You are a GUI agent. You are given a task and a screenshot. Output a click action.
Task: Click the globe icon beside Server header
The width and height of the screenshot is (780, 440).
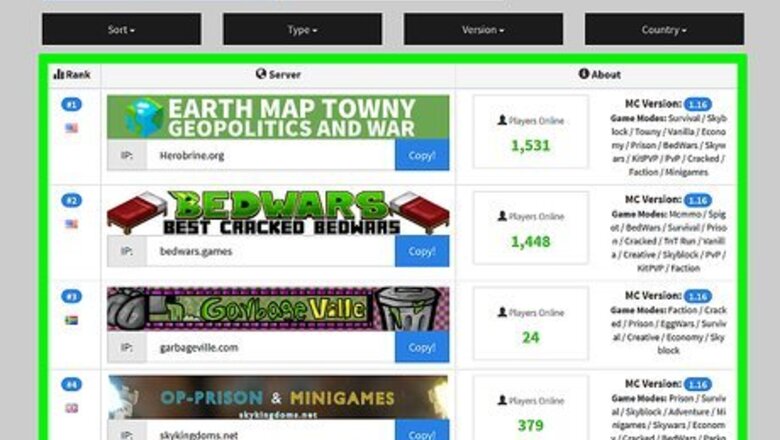coord(261,74)
